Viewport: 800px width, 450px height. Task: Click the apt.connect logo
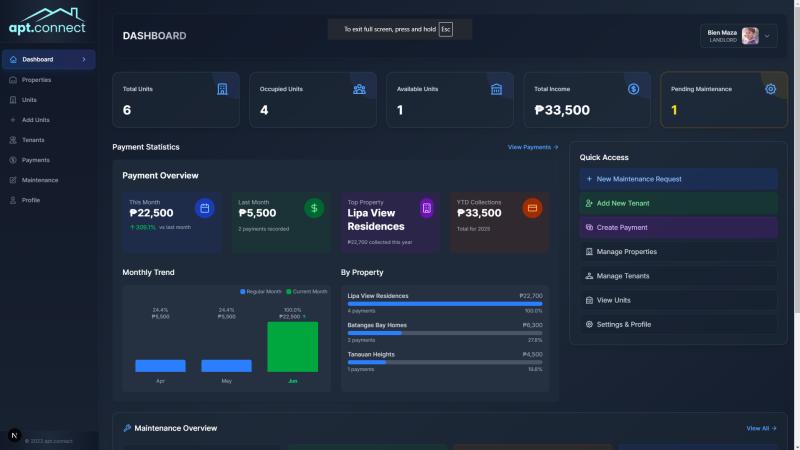(47, 21)
